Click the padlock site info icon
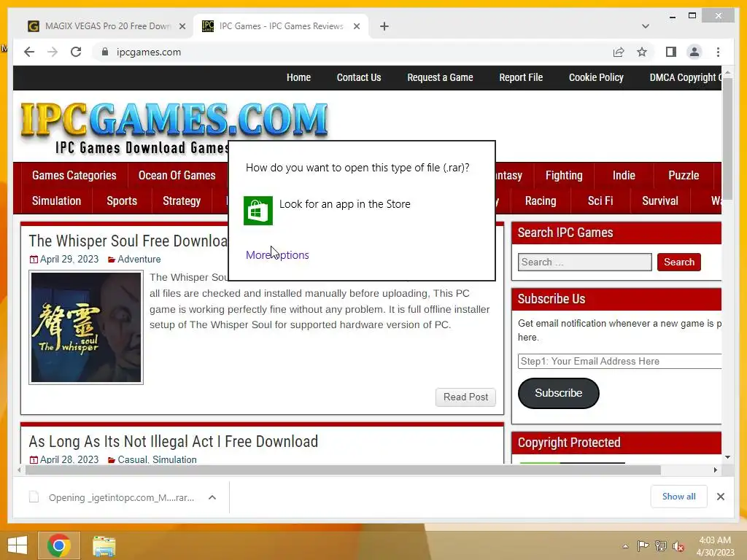 (x=105, y=52)
